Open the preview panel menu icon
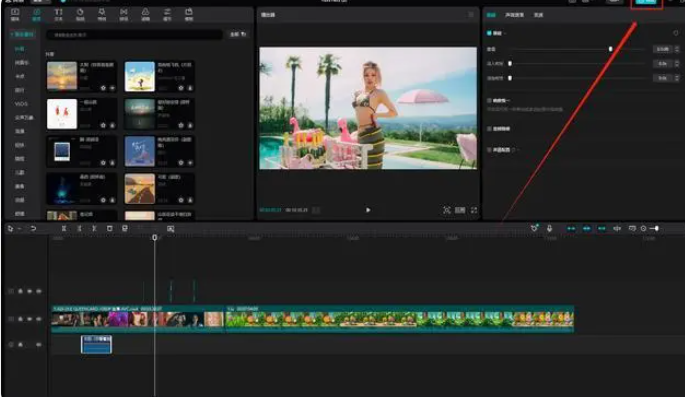The width and height of the screenshot is (685, 397). tap(471, 15)
